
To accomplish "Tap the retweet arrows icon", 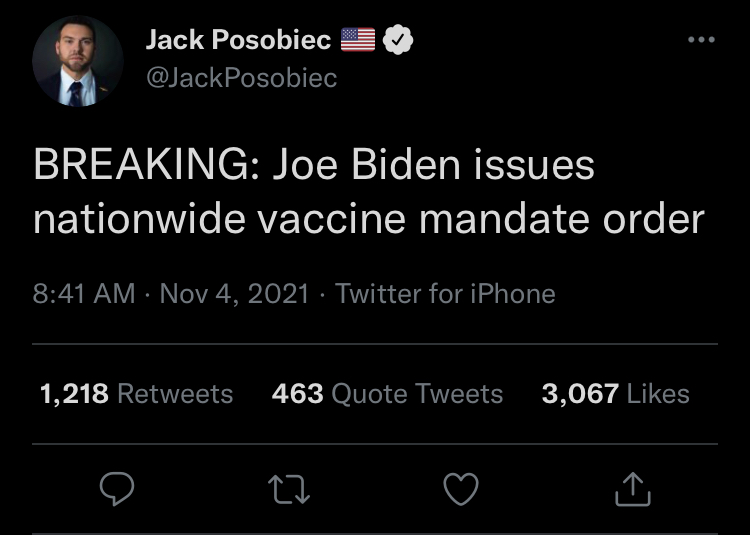I will tap(289, 489).
